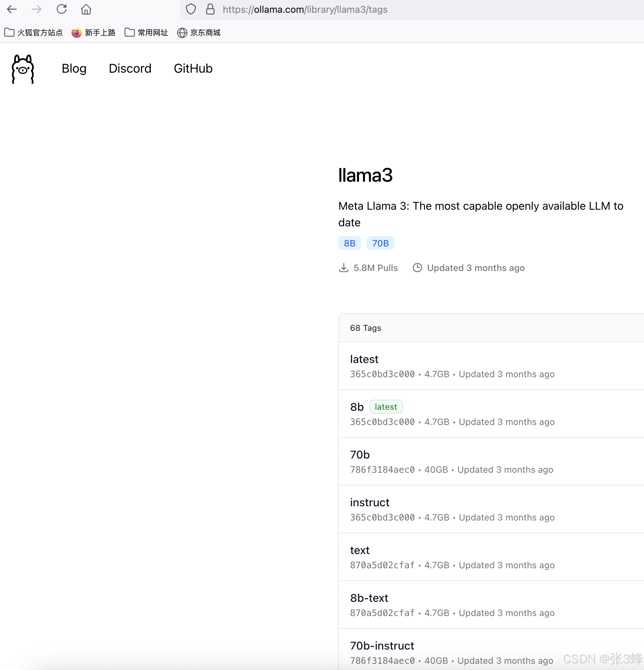The width and height of the screenshot is (644, 670).
Task: Click the padlock site security icon
Action: (210, 9)
